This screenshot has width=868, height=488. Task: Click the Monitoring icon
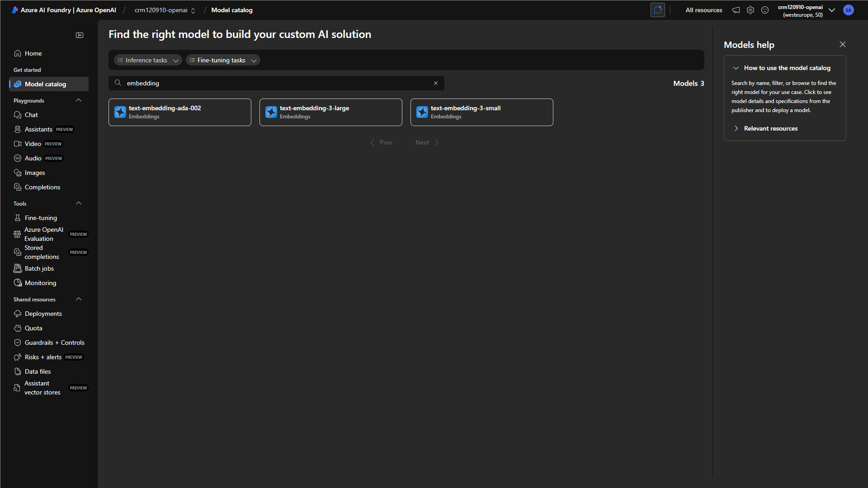click(18, 283)
